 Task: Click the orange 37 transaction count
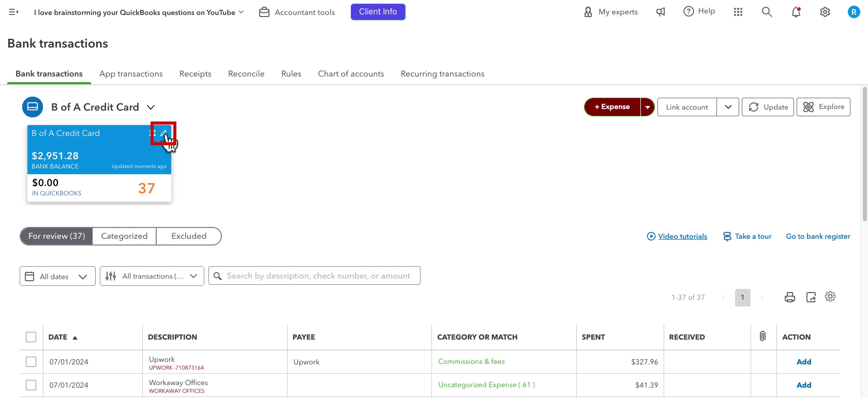click(146, 188)
